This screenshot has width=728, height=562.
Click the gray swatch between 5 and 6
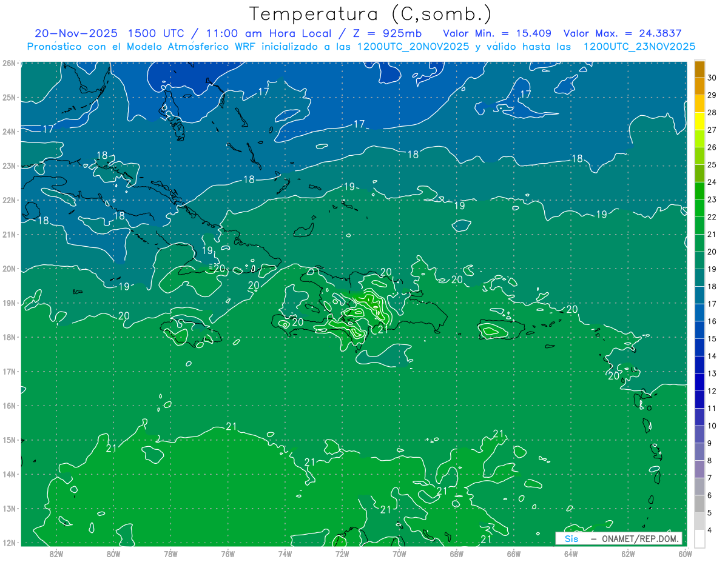699,504
